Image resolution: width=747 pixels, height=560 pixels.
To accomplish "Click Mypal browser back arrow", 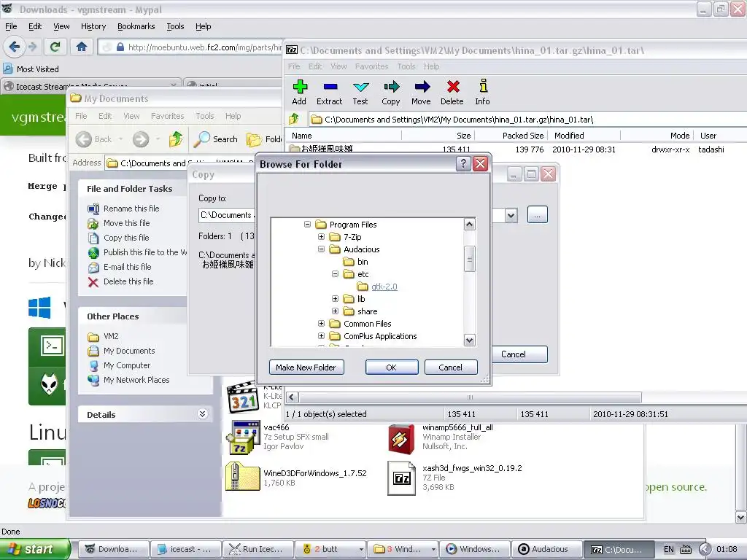I will click(x=14, y=47).
